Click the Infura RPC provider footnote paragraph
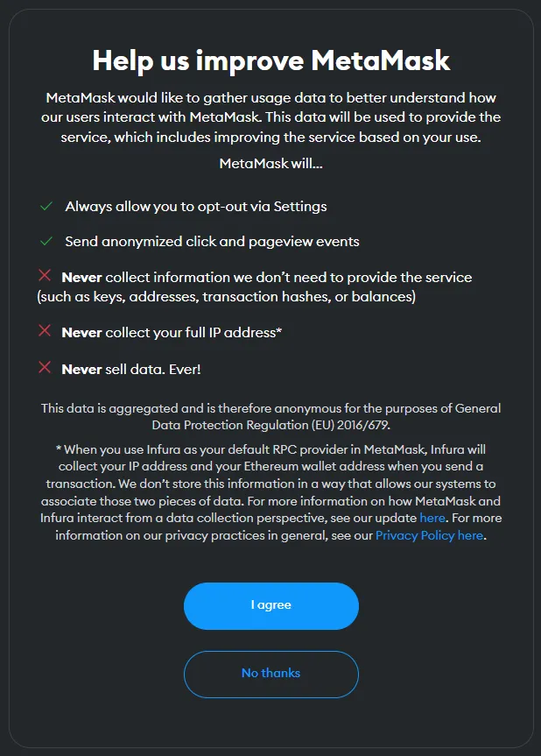The height and width of the screenshot is (756, 541). (x=270, y=492)
